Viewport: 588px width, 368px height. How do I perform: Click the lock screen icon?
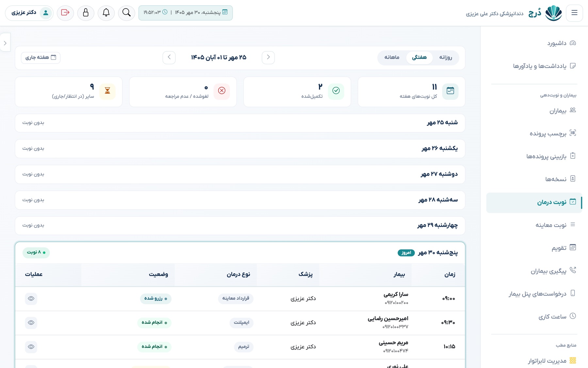(86, 13)
